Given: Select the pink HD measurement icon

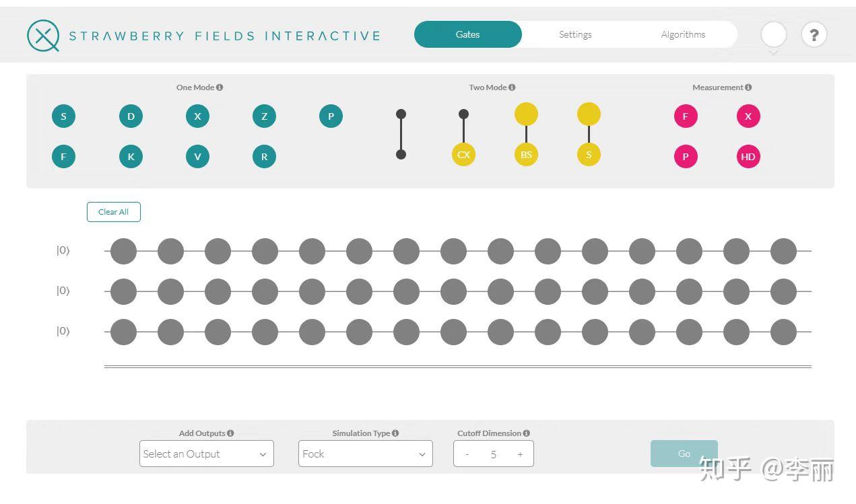Looking at the screenshot, I should click(748, 156).
